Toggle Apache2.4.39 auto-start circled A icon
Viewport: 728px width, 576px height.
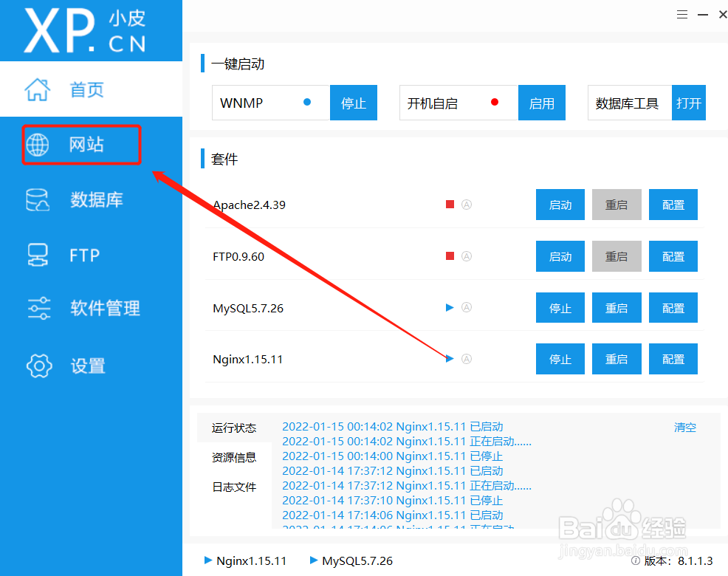pyautogui.click(x=467, y=205)
